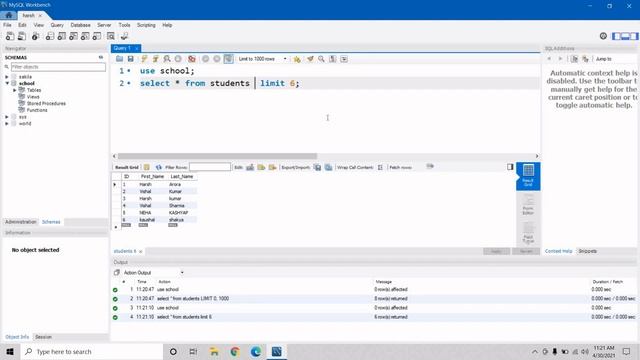
Task: Collapse the school schema node
Action: (7, 83)
